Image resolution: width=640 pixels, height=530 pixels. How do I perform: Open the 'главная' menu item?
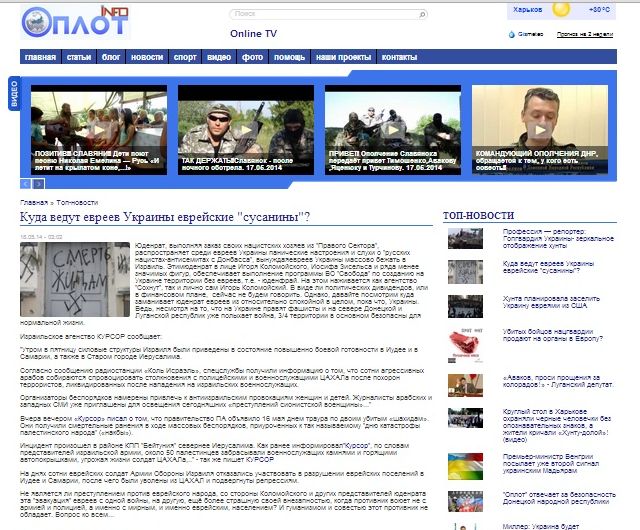click(x=41, y=57)
